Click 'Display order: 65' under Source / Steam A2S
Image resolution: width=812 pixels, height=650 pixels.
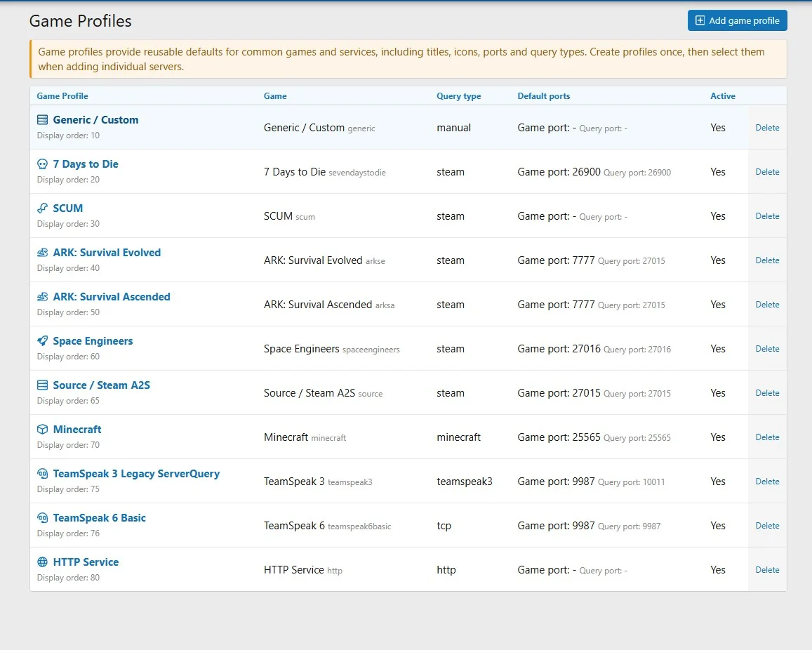68,401
